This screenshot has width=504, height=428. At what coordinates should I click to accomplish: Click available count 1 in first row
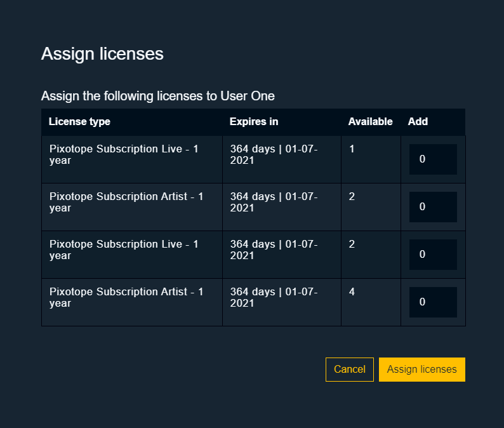point(352,149)
